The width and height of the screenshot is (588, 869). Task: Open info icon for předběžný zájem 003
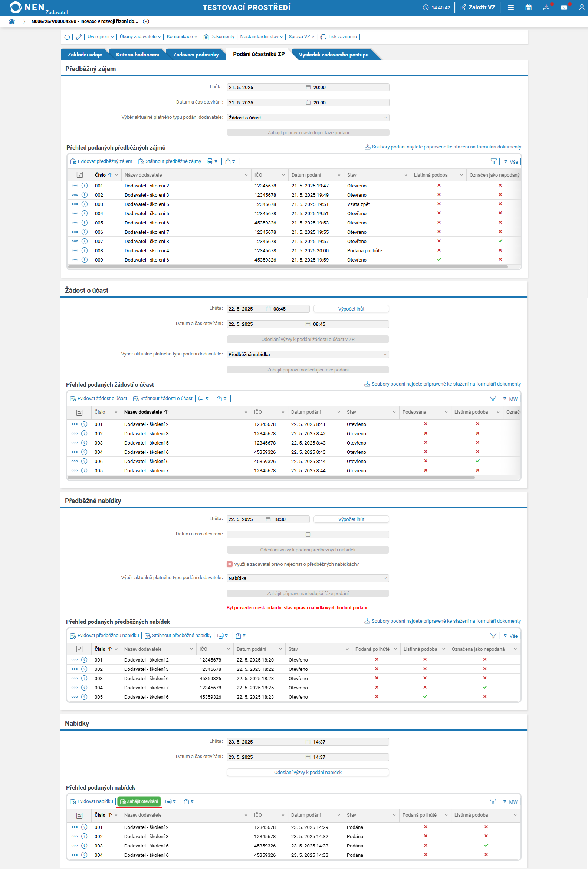click(x=85, y=204)
